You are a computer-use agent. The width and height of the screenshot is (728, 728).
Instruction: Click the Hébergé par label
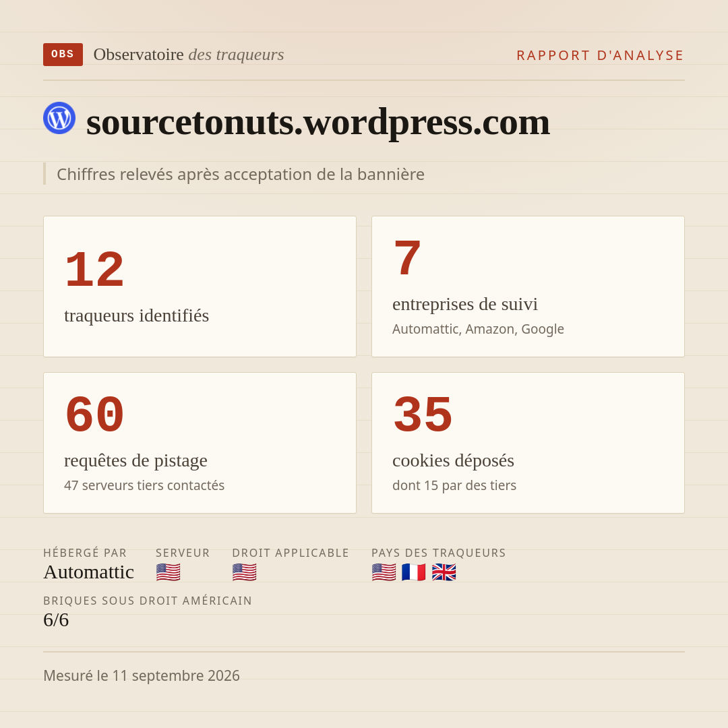click(85, 553)
